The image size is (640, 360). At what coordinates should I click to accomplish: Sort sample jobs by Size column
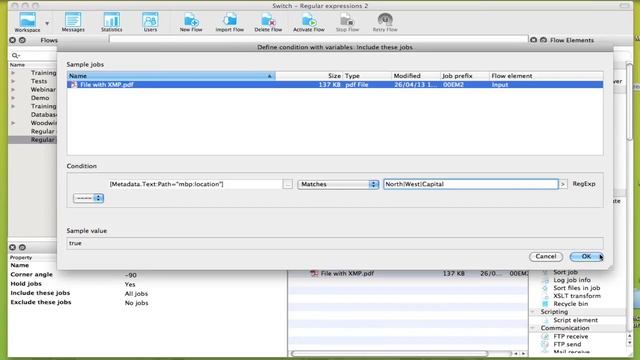coord(309,76)
